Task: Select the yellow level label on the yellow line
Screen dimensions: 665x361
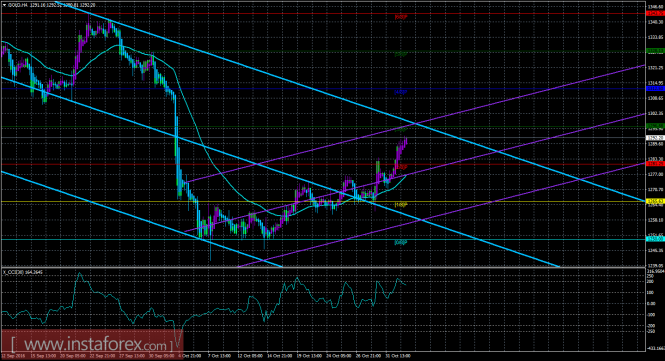Action: point(401,205)
